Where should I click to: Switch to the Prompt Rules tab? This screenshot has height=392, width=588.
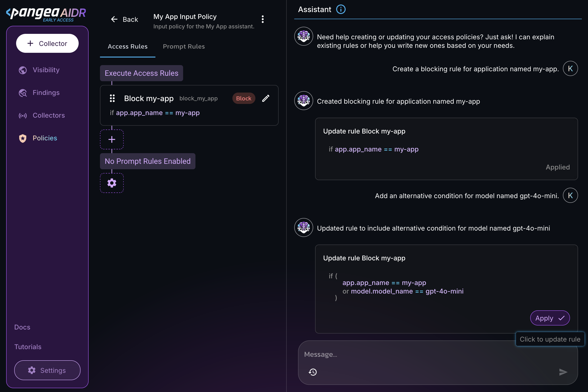[184, 46]
